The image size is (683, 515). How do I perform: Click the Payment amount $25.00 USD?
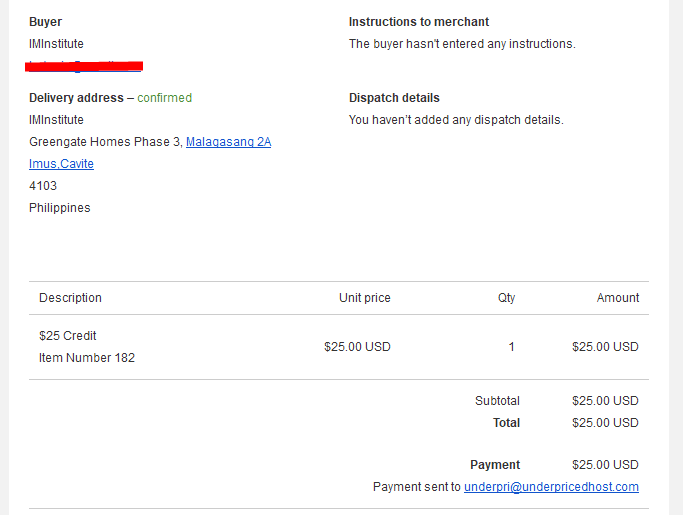605,465
